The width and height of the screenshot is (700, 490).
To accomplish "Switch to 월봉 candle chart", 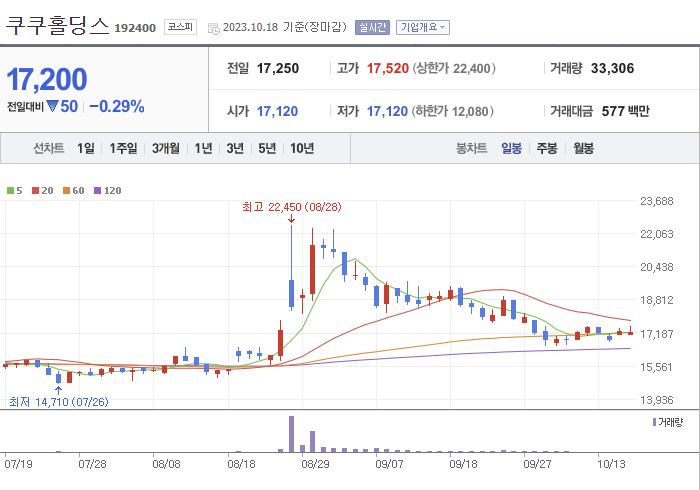I will pyautogui.click(x=583, y=148).
